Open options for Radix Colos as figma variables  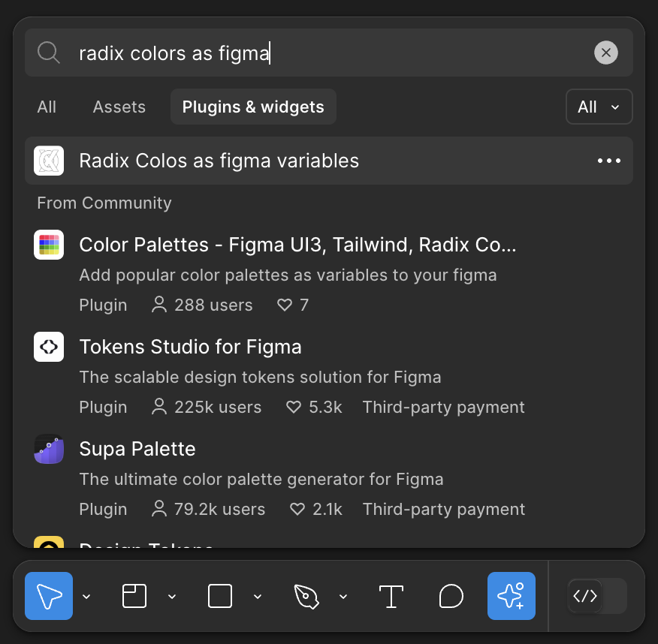click(x=609, y=160)
